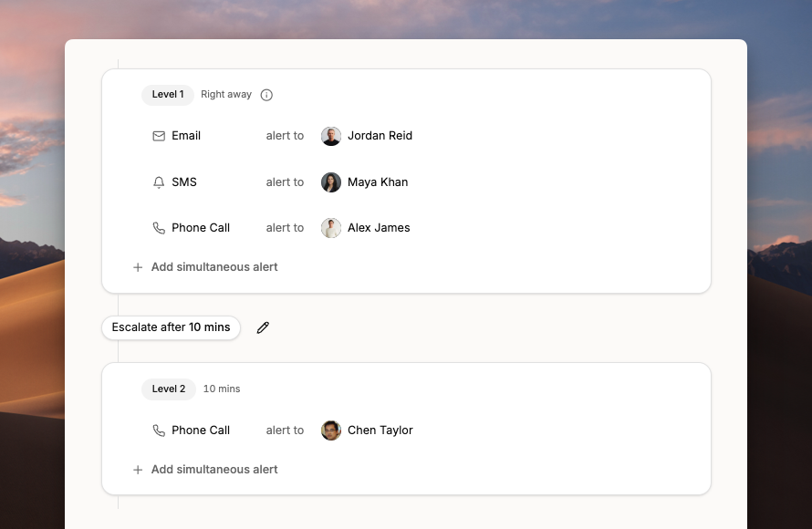Click the Email channel label
Viewport: 812px width, 529px height.
click(186, 136)
